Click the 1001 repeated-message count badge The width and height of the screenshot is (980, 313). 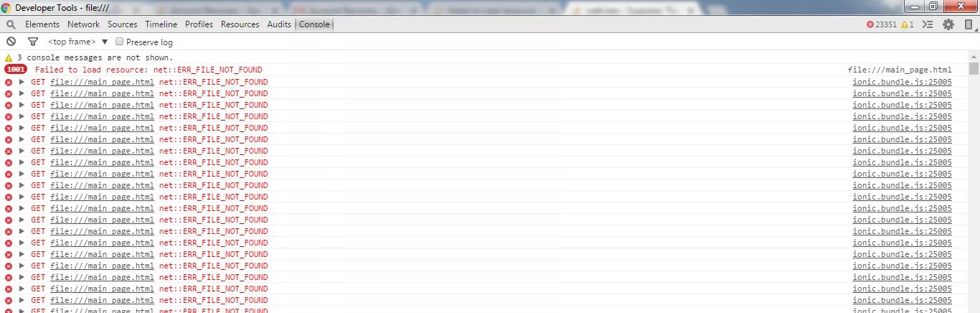click(x=15, y=70)
